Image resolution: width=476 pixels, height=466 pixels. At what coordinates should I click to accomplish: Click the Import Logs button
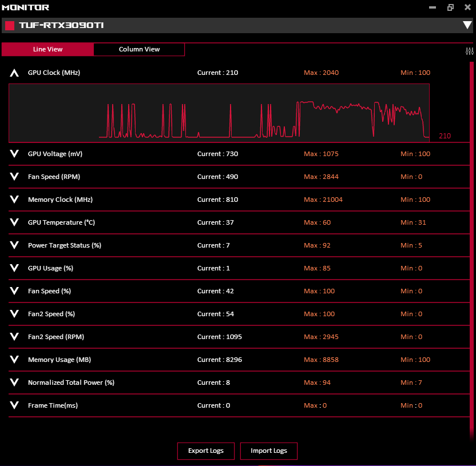tap(269, 451)
